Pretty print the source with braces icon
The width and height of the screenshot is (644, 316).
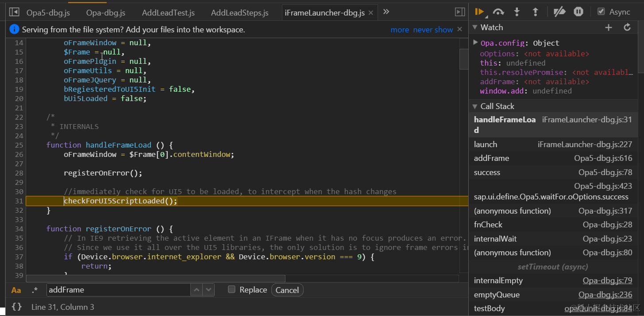click(16, 307)
